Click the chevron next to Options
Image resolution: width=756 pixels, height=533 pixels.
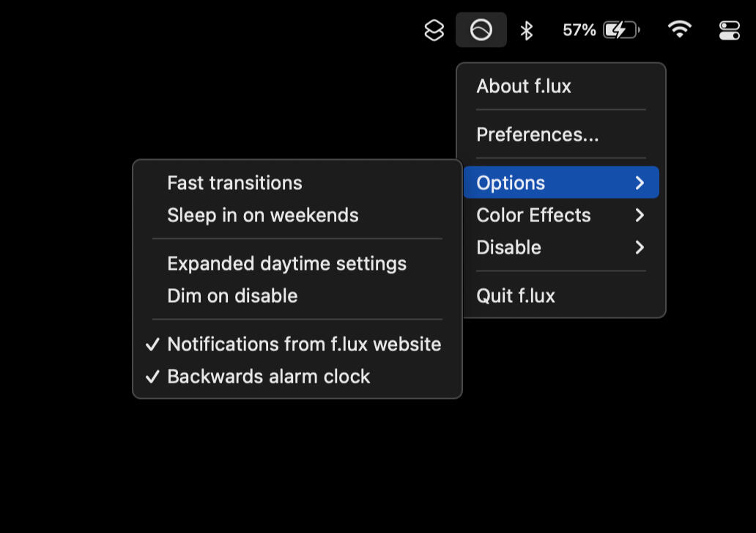(x=640, y=183)
